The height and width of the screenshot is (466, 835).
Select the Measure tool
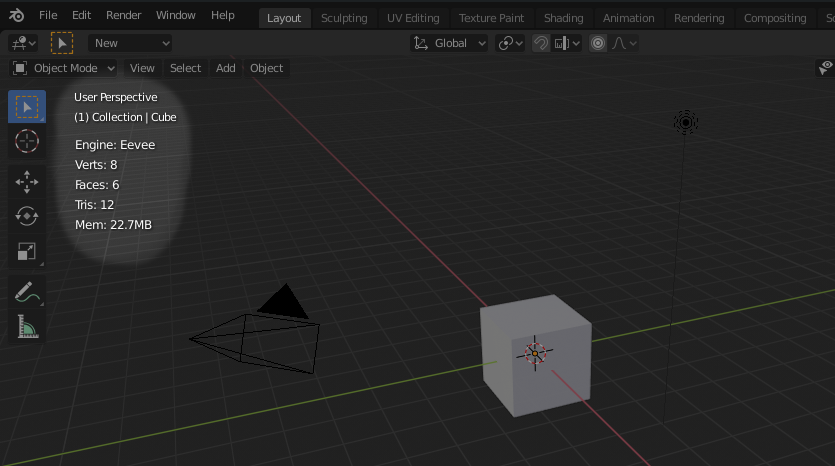point(27,326)
